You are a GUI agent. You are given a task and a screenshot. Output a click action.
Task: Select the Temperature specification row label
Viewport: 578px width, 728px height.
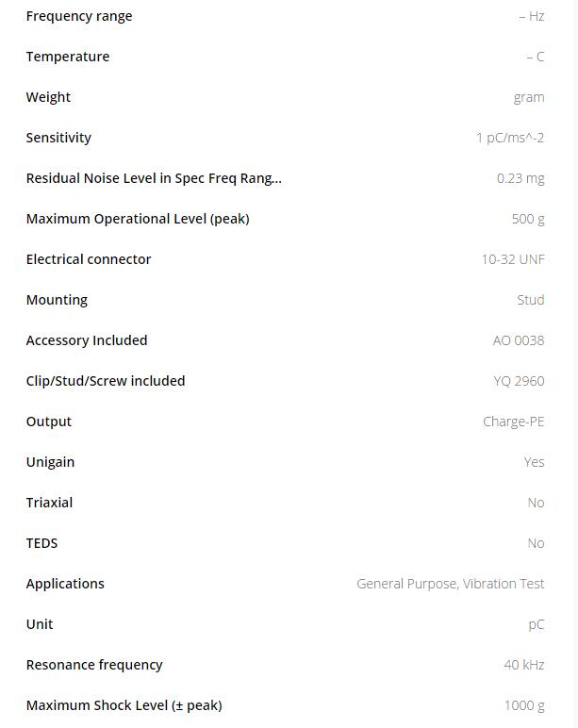pos(68,57)
